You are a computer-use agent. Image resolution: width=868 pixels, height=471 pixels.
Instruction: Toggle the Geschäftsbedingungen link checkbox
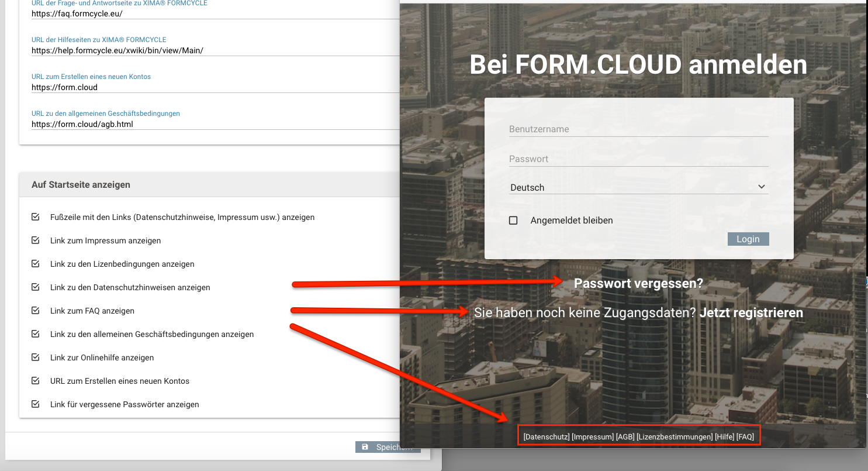click(36, 334)
